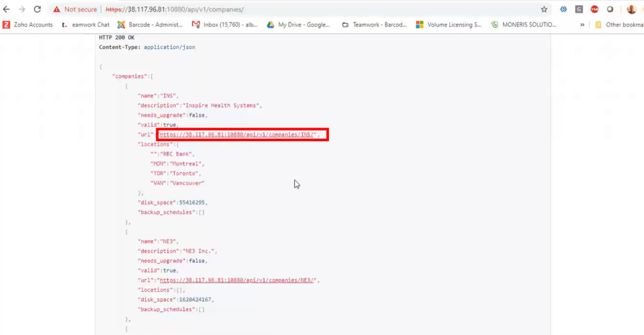Go back with the browser back arrow

point(6,9)
